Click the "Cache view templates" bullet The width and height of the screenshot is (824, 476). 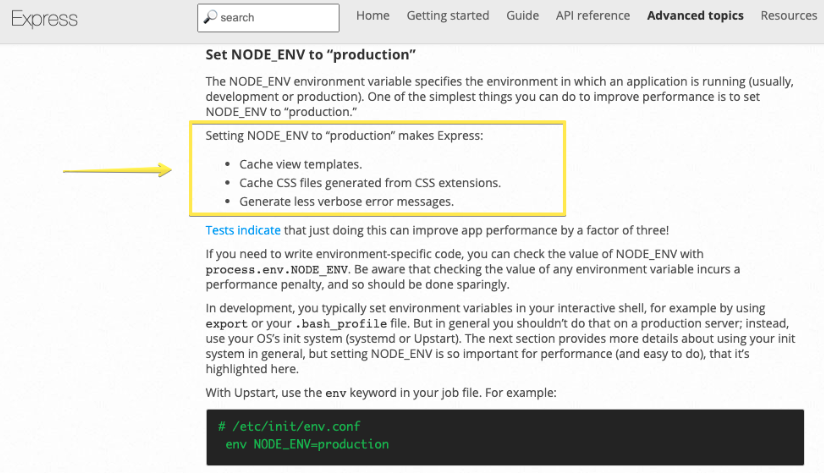(x=300, y=164)
